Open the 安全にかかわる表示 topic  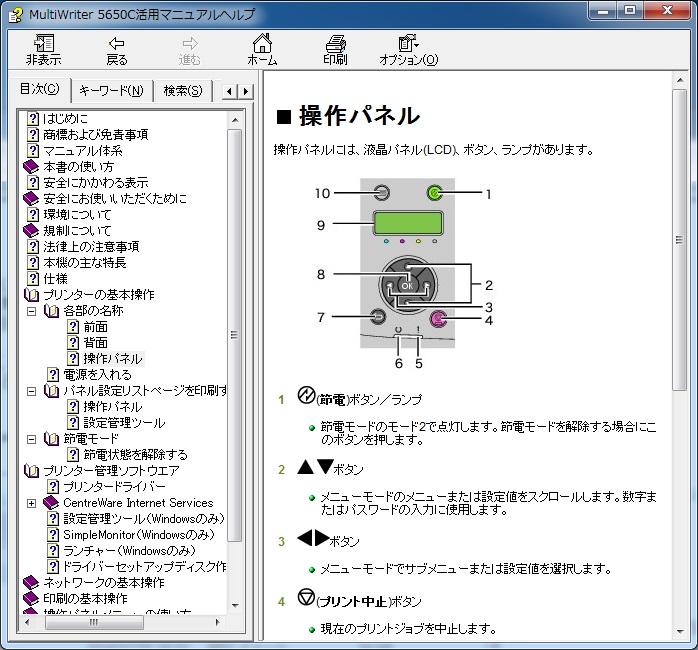click(x=95, y=183)
